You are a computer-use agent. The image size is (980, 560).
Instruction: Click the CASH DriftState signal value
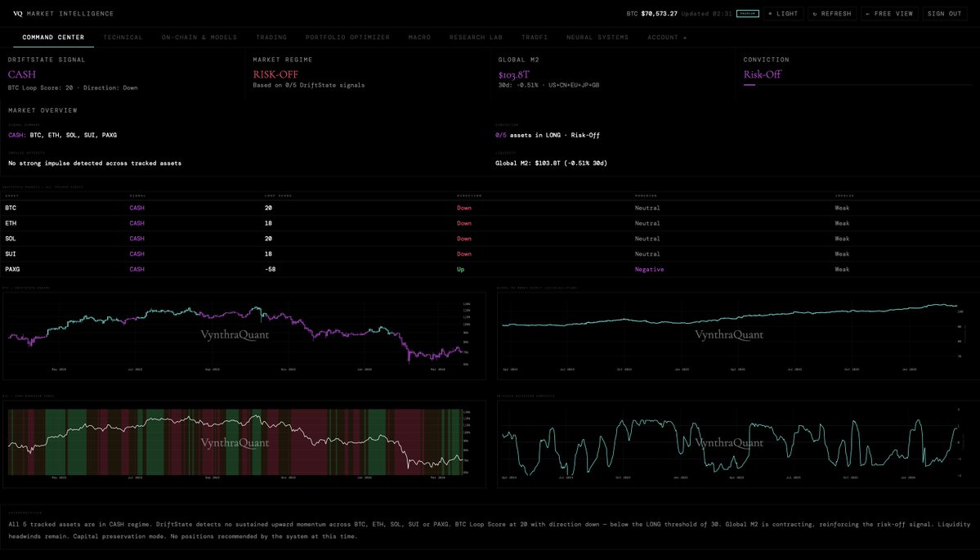point(22,74)
